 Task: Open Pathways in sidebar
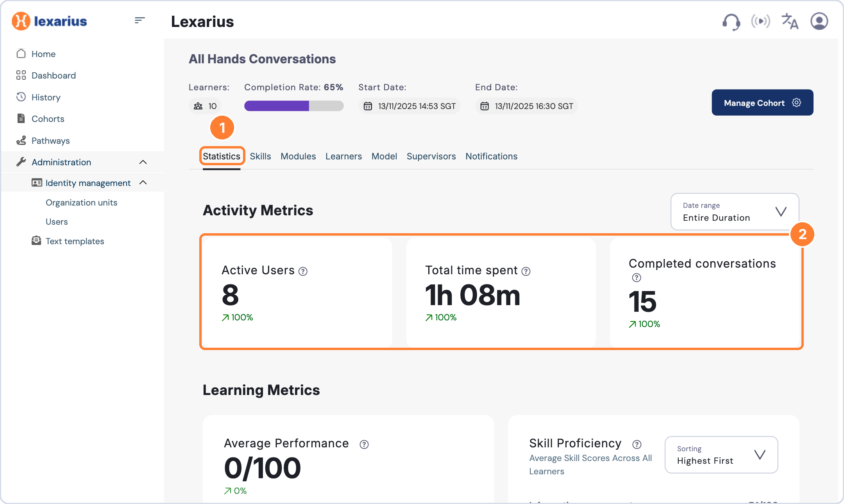[50, 141]
